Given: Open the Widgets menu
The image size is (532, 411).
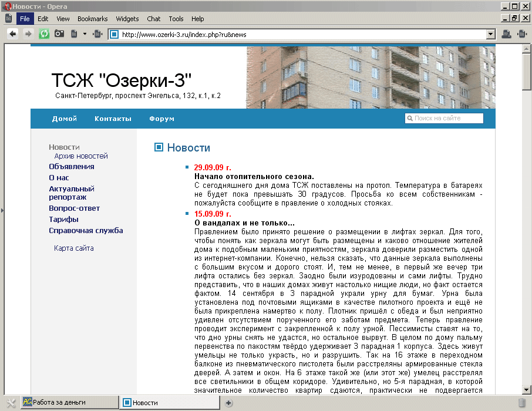Looking at the screenshot, I should click(127, 19).
